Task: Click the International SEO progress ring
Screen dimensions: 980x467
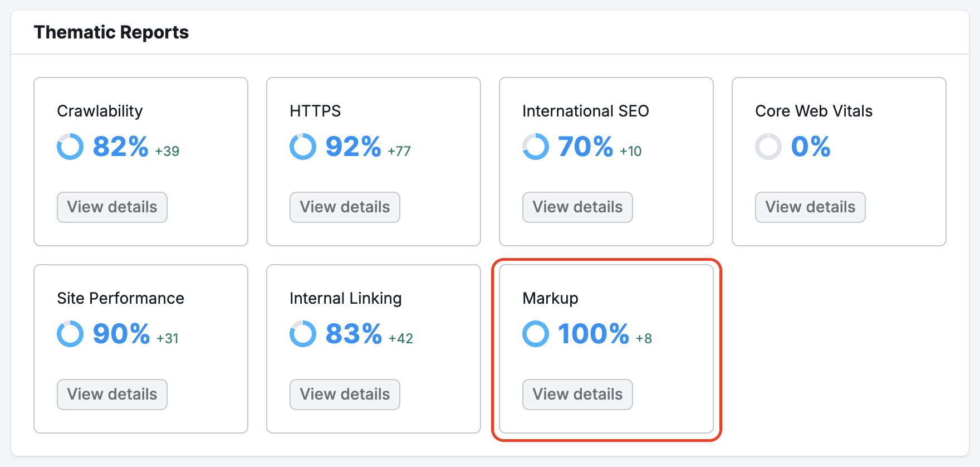Action: (536, 147)
